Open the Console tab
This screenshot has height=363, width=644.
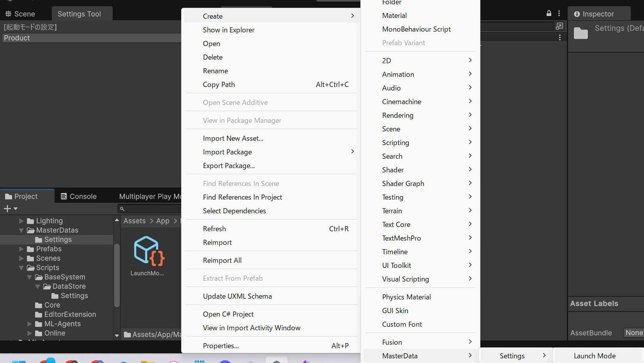[78, 197]
